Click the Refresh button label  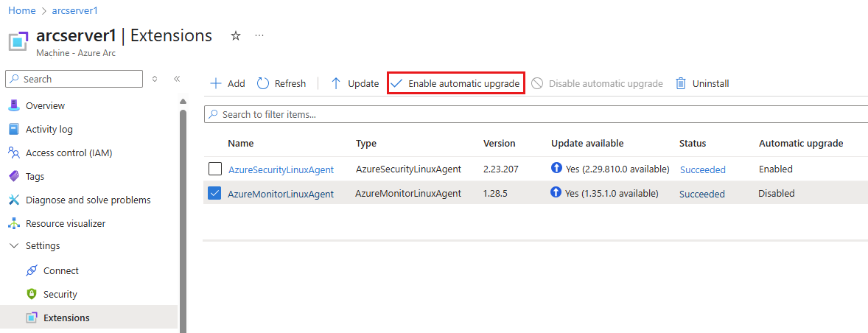[290, 83]
